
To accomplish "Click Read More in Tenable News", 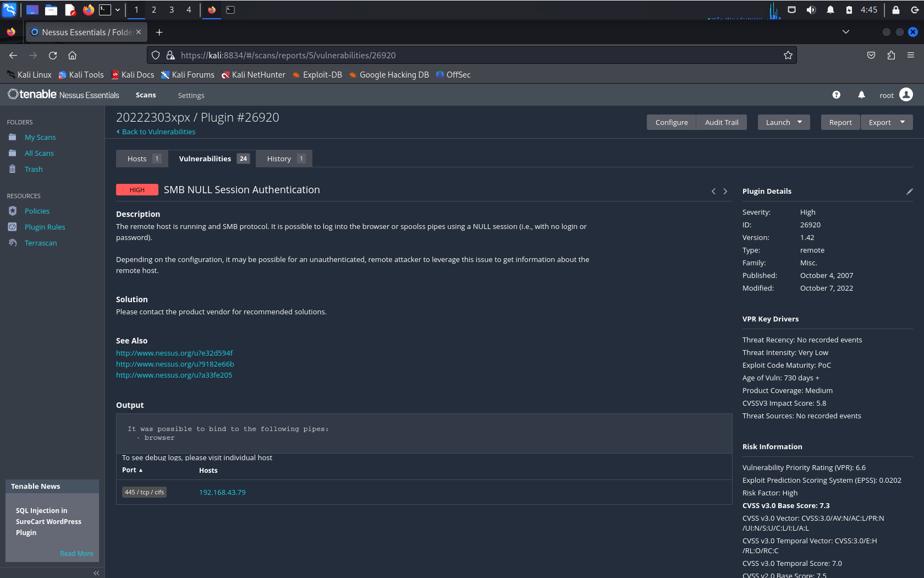I will (x=76, y=553).
